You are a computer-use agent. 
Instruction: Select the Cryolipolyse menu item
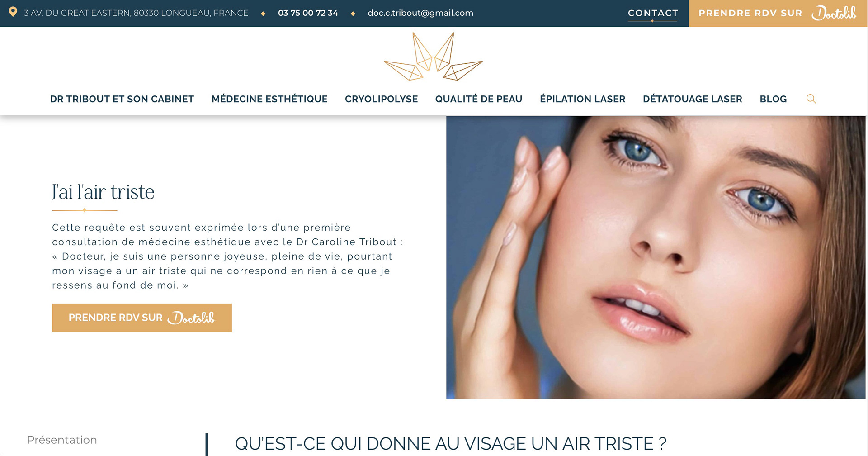[381, 99]
